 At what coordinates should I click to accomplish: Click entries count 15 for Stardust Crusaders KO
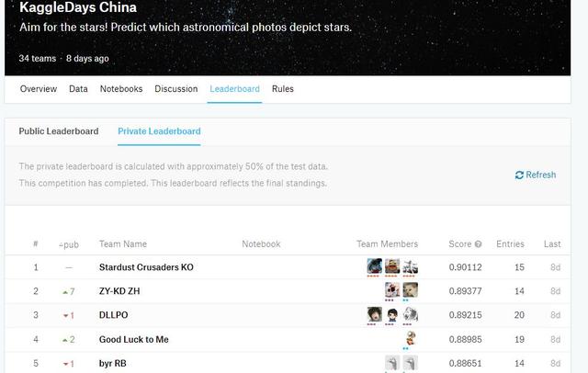pyautogui.click(x=519, y=267)
